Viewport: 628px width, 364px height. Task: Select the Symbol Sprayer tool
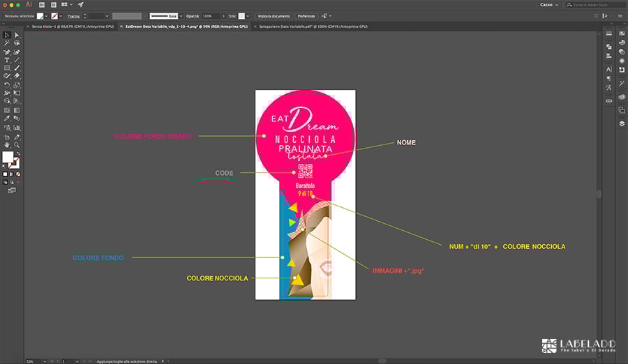tap(7, 128)
